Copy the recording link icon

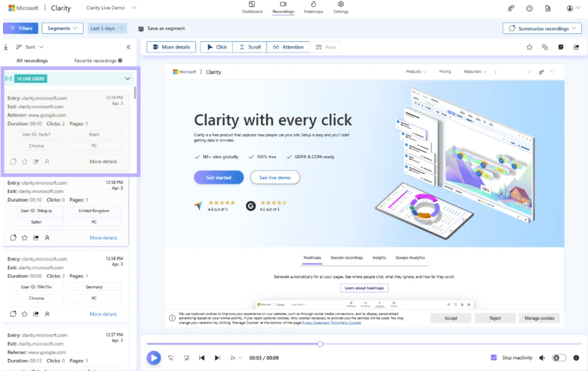pos(545,47)
